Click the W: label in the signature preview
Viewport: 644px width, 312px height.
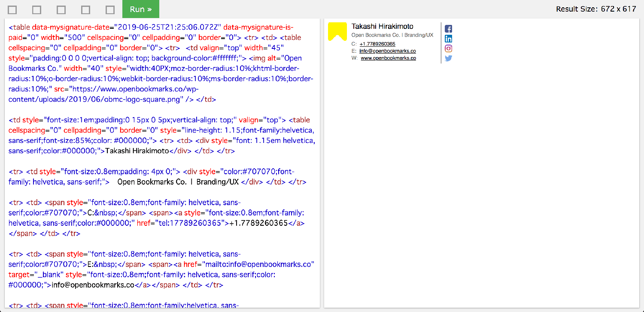(x=355, y=58)
